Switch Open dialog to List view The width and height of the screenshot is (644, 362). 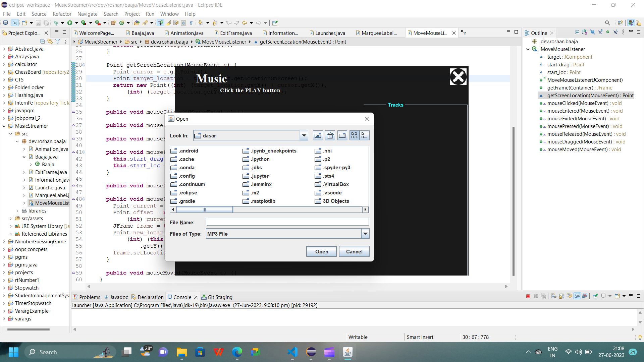(355, 135)
